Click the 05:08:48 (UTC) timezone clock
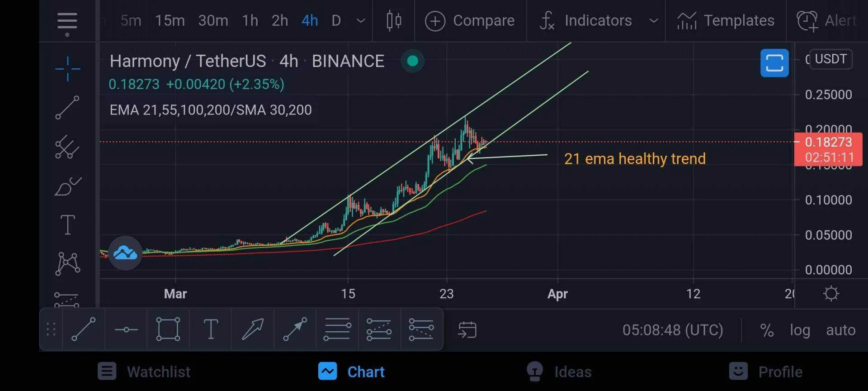Screen dimensions: 868x391 673,330
